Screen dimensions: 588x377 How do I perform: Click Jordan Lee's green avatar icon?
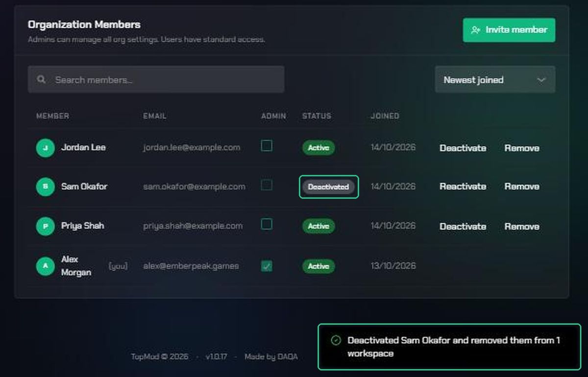(x=45, y=147)
